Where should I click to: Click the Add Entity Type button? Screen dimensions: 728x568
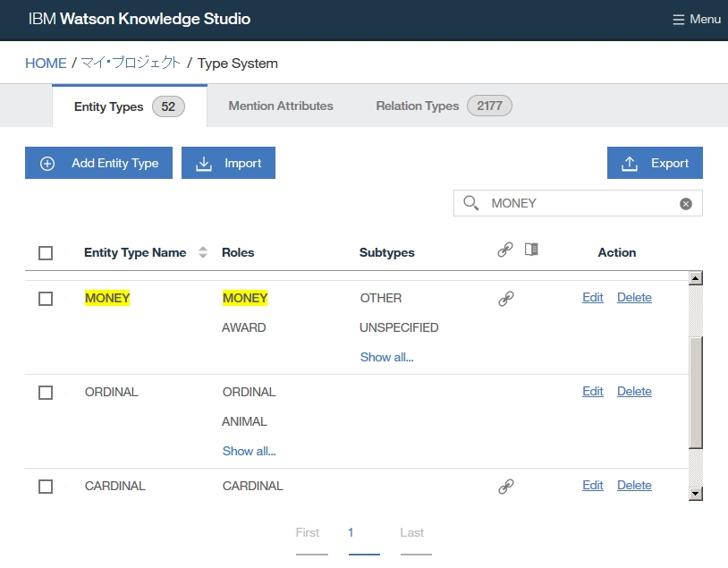(x=98, y=163)
